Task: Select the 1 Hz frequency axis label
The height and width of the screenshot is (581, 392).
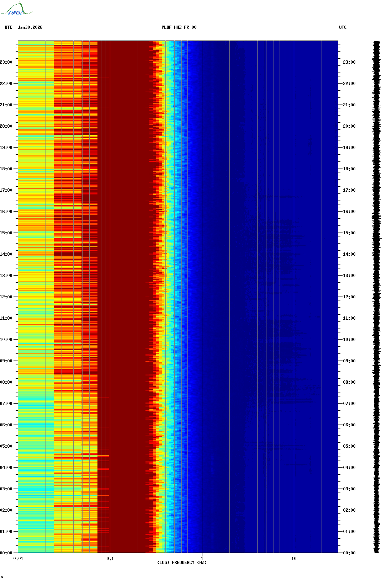Action: click(x=202, y=559)
